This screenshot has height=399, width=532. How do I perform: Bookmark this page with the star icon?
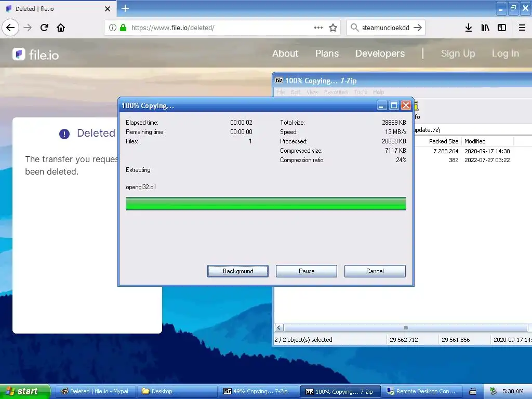[333, 28]
